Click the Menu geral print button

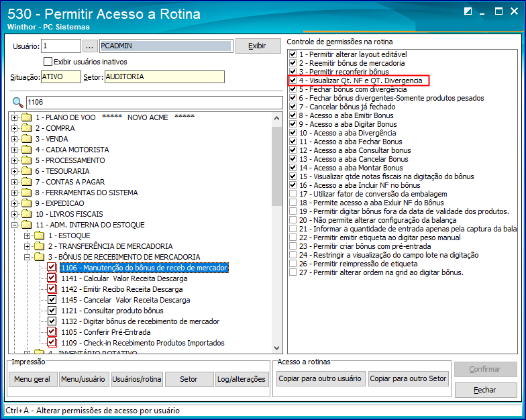pyautogui.click(x=32, y=380)
